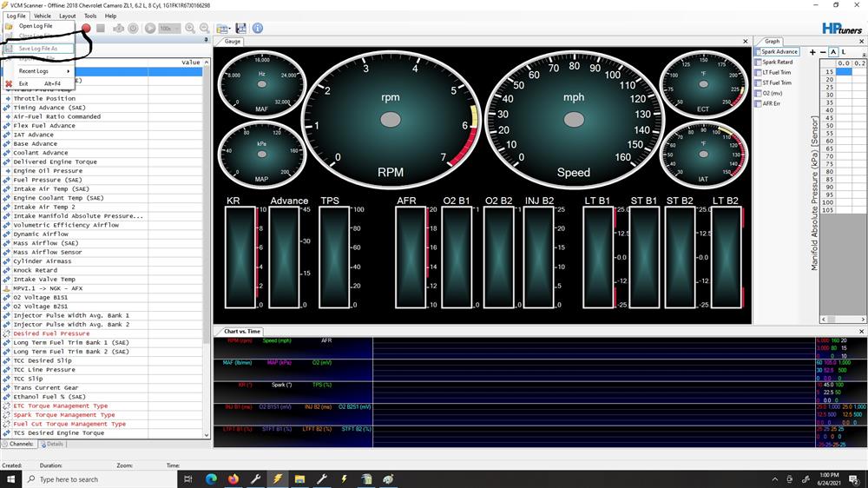Select the Gauge tab
This screenshot has width=868, height=488.
pyautogui.click(x=233, y=42)
